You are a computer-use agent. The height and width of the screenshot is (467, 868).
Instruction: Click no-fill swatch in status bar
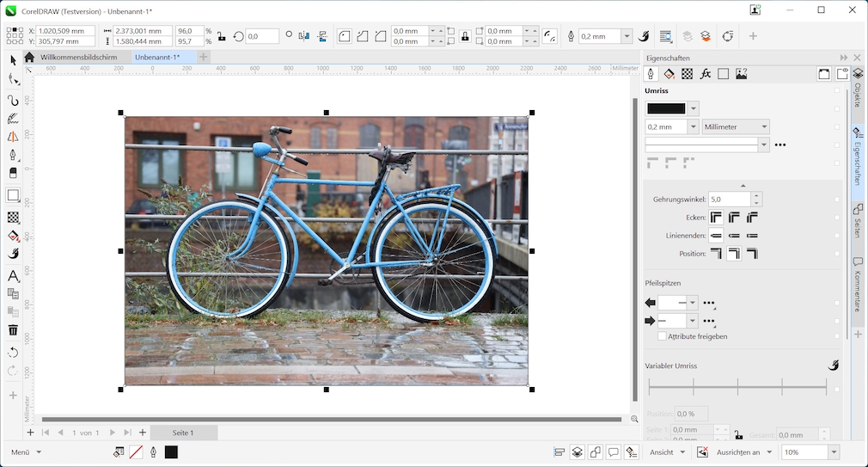coord(136,452)
